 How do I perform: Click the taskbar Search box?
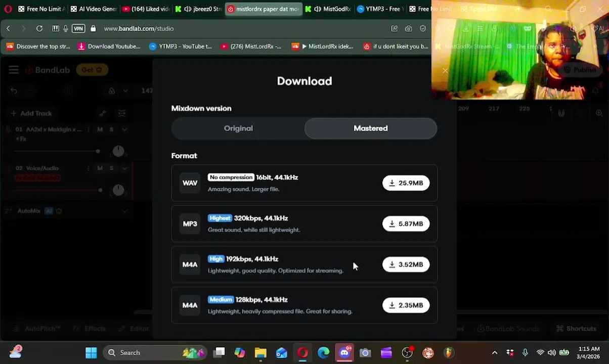(156, 353)
